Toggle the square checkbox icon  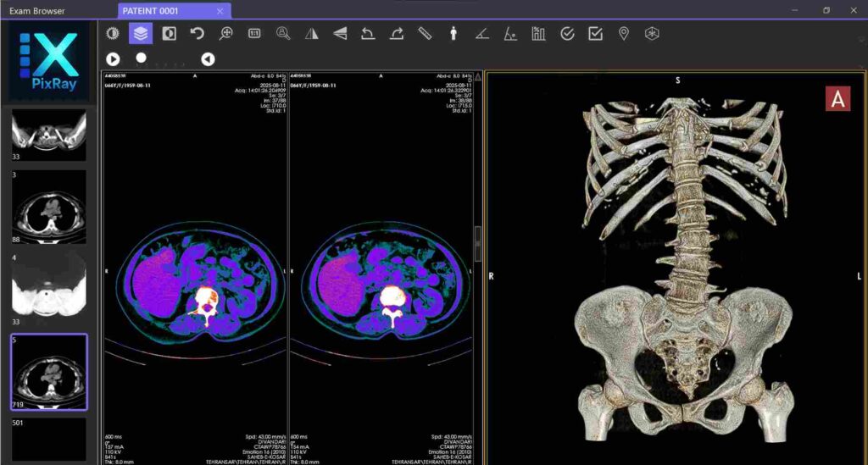click(595, 34)
